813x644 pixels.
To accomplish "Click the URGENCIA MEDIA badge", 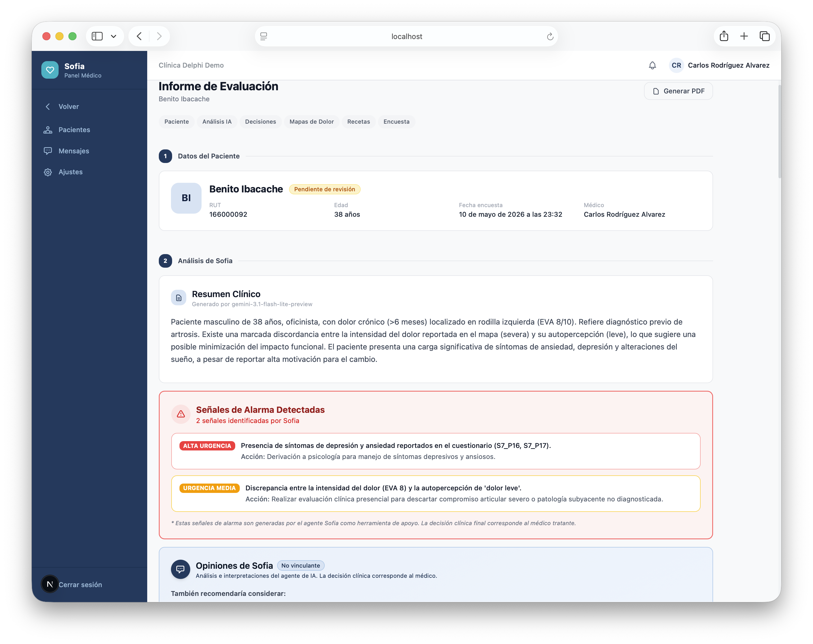I will click(x=209, y=488).
